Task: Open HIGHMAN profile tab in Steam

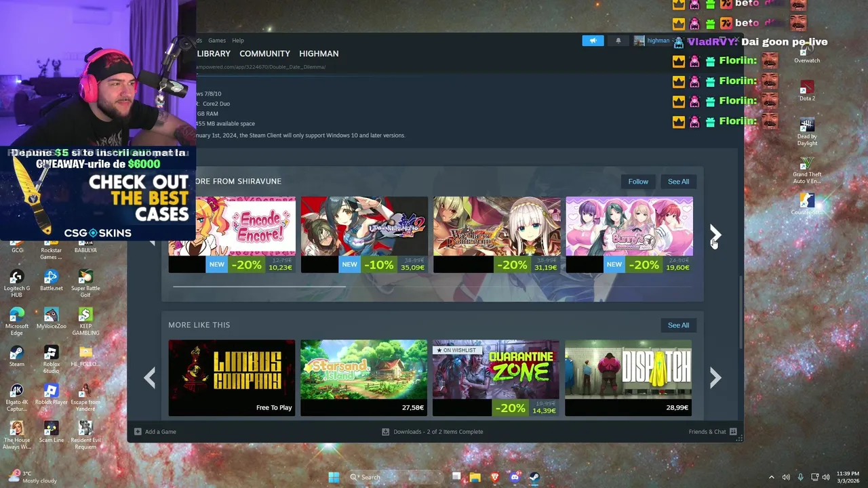Action: (319, 54)
